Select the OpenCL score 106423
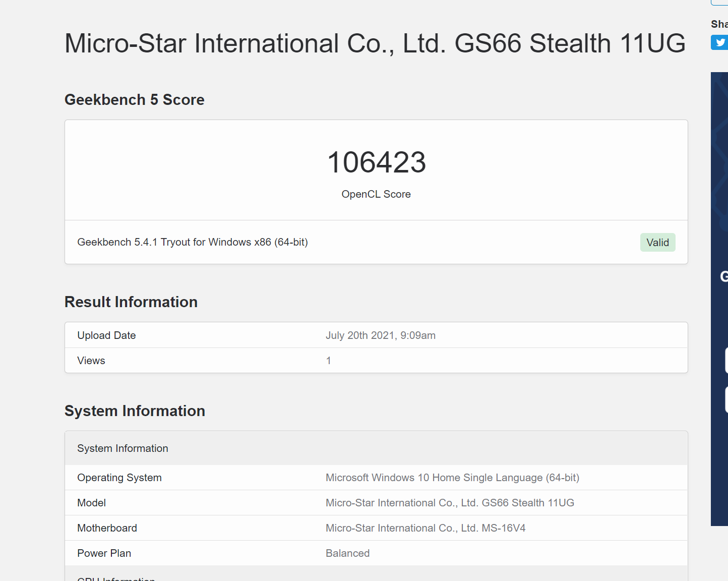The height and width of the screenshot is (581, 728). pyautogui.click(x=376, y=162)
